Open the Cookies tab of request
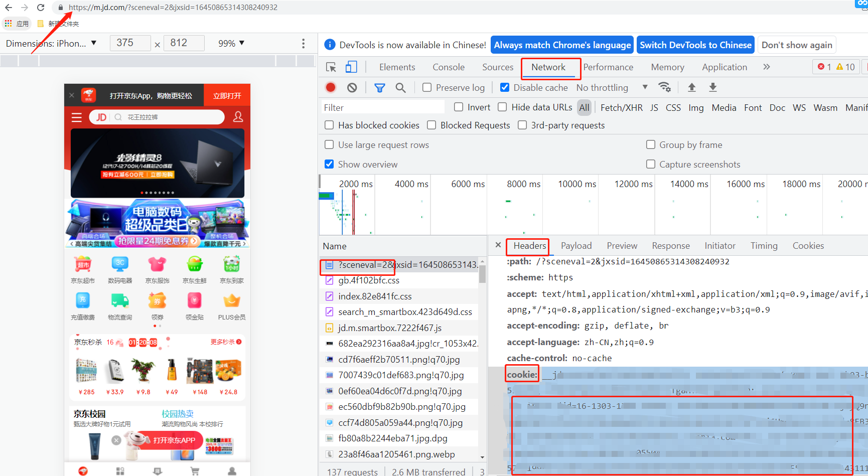Screen dimensions: 868x476 (x=808, y=246)
